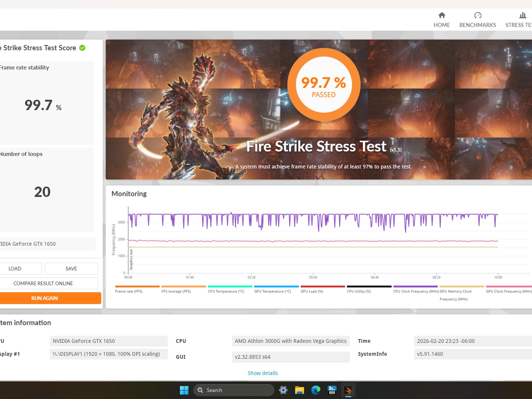Select the \\.\DISPLAY1 display value
Image resolution: width=532 pixels, height=399 pixels.
(x=109, y=354)
